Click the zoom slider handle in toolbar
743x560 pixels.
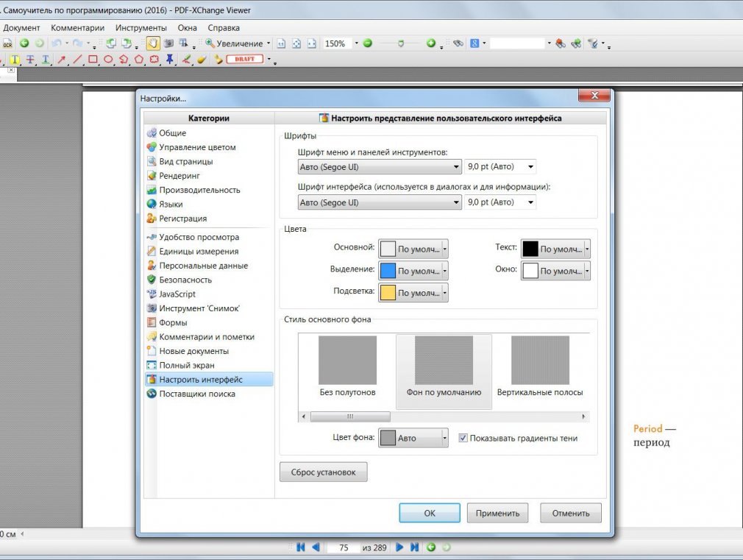click(x=401, y=43)
